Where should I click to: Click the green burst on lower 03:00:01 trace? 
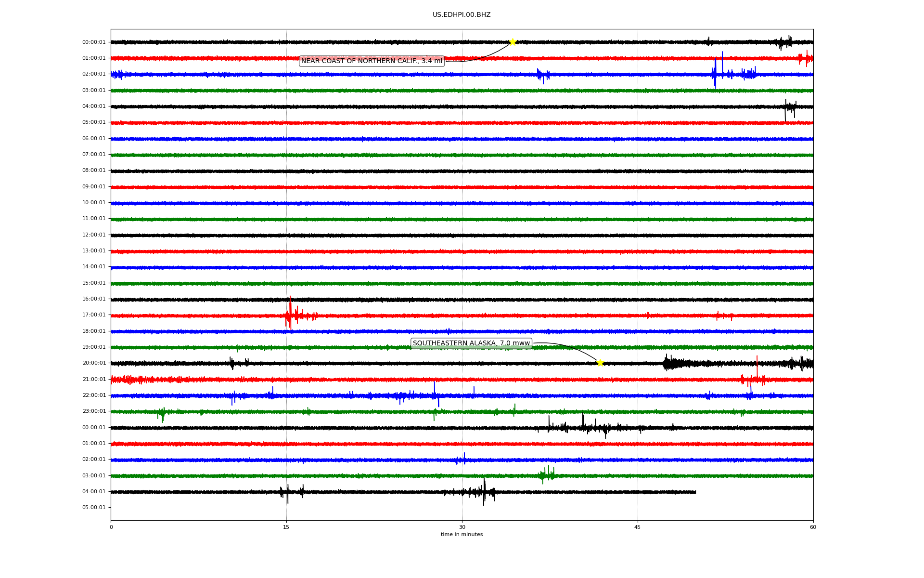click(548, 475)
